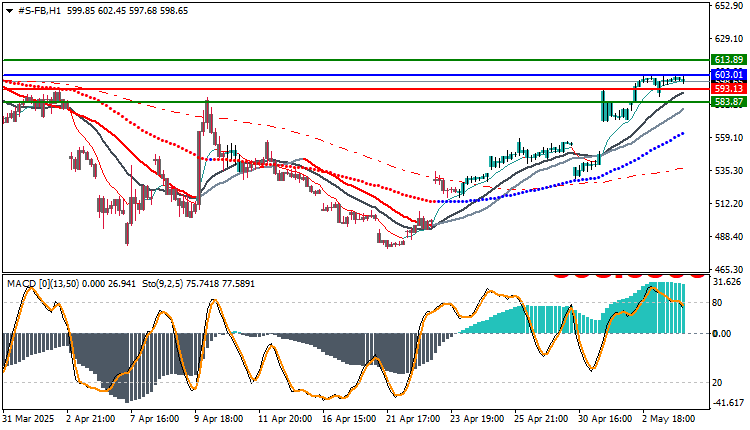Click the 559.10 price scale value

728,138
